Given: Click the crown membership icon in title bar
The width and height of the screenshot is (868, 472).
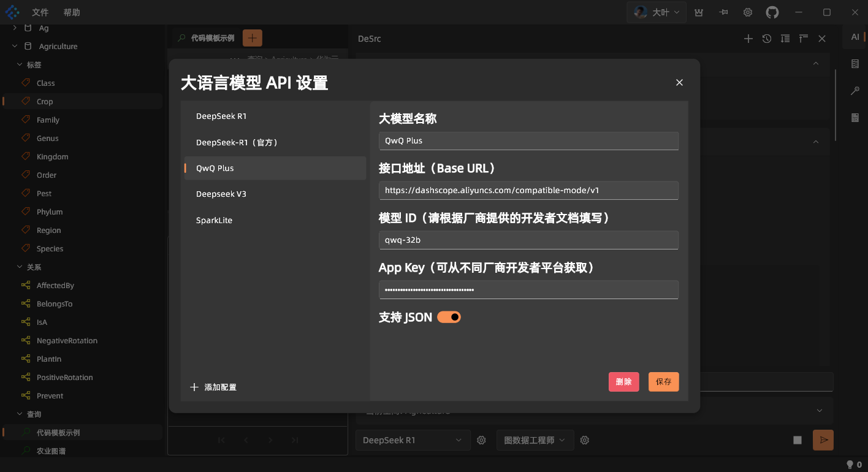Looking at the screenshot, I should pyautogui.click(x=698, y=12).
